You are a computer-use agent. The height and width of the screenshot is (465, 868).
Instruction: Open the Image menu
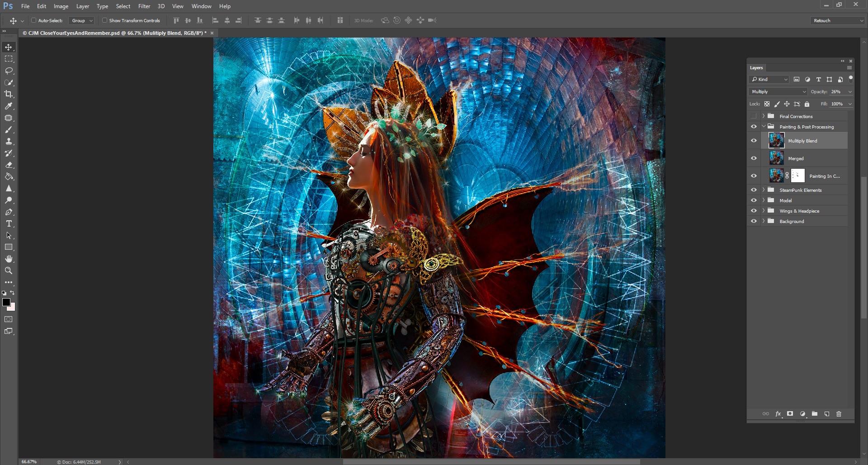pyautogui.click(x=61, y=6)
